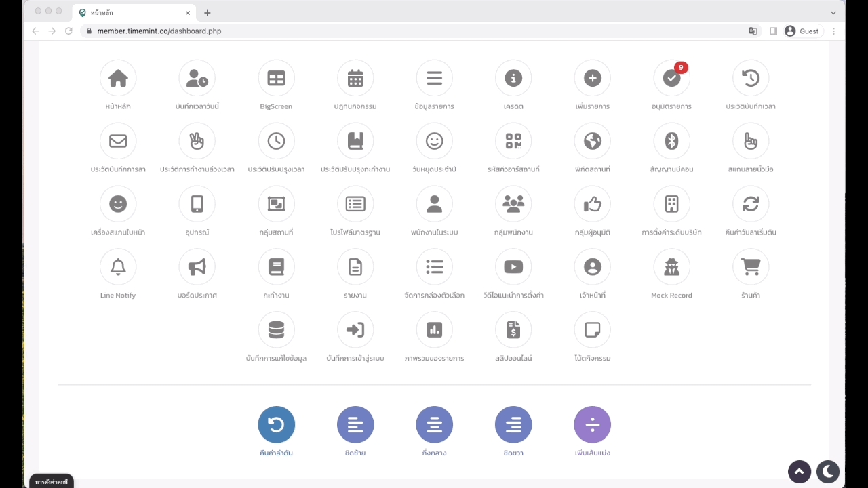Image resolution: width=868 pixels, height=488 pixels.
Task: Open the online payslip dollar icon
Action: [513, 330]
